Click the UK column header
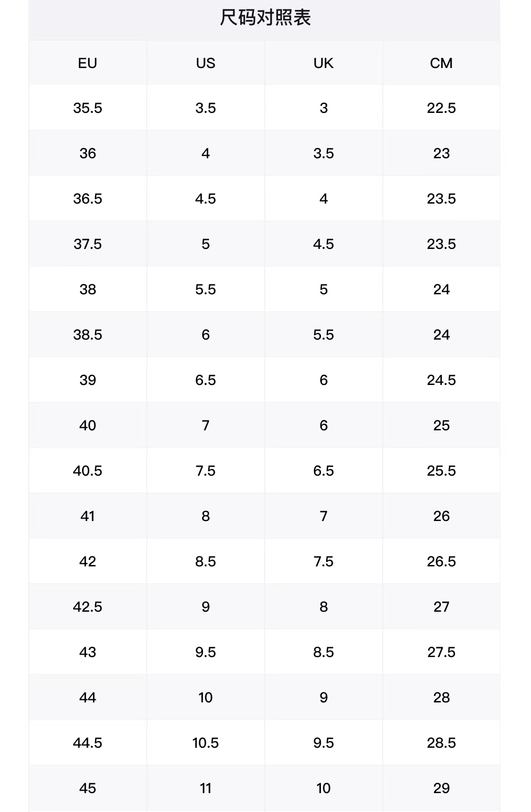The width and height of the screenshot is (531, 812). click(x=323, y=63)
